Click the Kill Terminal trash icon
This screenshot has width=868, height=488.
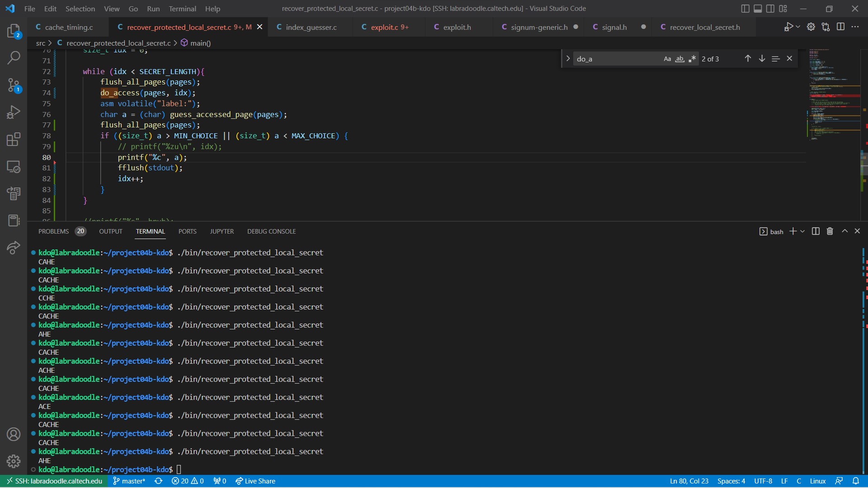point(830,231)
